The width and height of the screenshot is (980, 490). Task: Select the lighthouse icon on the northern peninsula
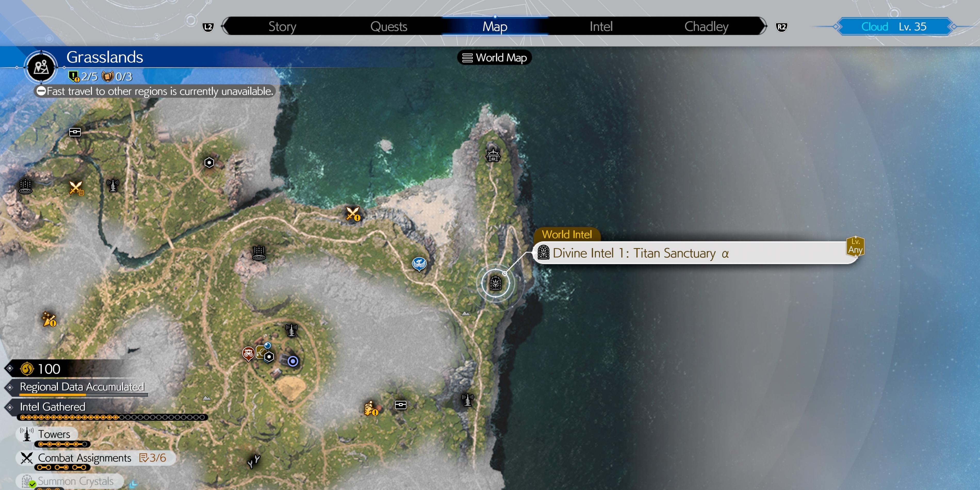click(493, 155)
